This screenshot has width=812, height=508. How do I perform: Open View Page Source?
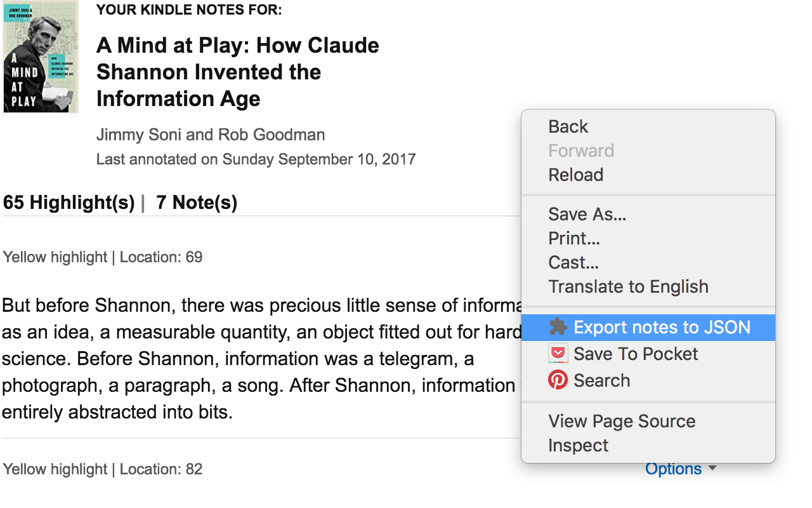[622, 421]
